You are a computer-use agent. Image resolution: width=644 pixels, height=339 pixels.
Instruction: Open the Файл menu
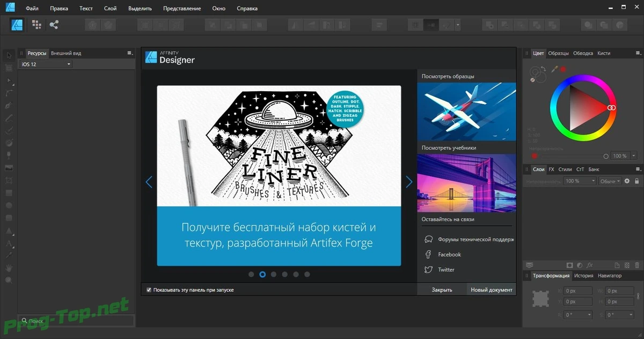point(32,9)
